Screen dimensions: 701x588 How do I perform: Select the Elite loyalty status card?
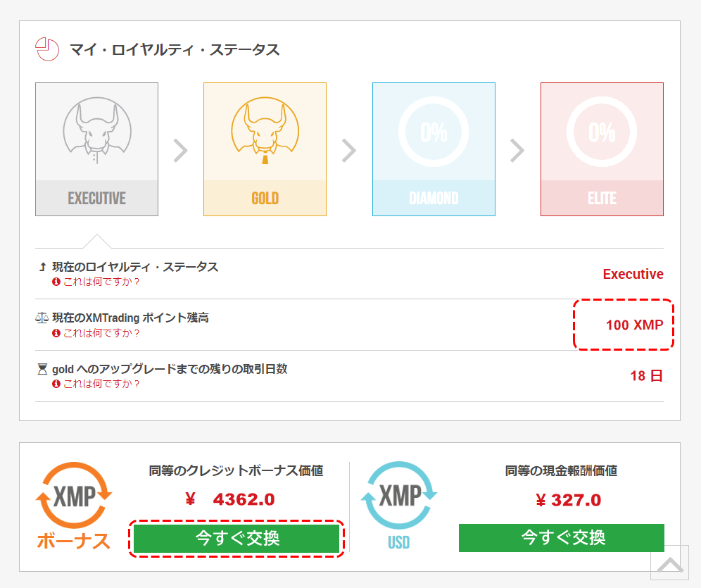pos(602,149)
